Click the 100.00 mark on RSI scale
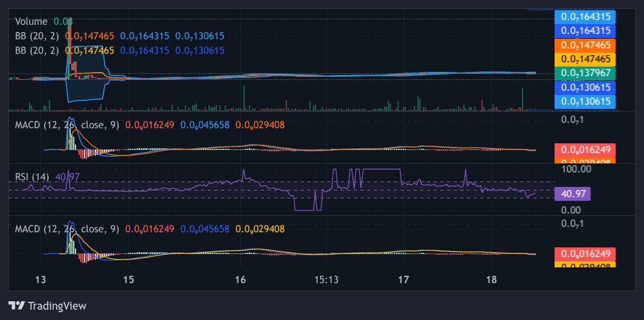 576,169
